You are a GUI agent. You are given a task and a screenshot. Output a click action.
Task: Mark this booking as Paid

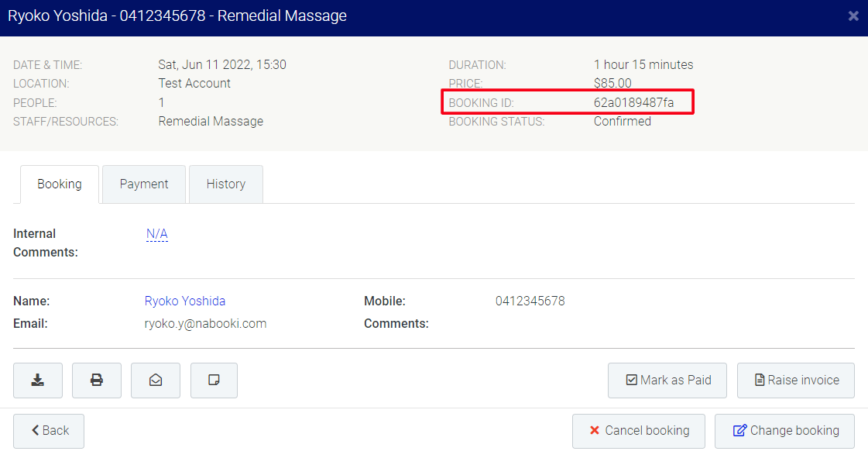coord(667,380)
